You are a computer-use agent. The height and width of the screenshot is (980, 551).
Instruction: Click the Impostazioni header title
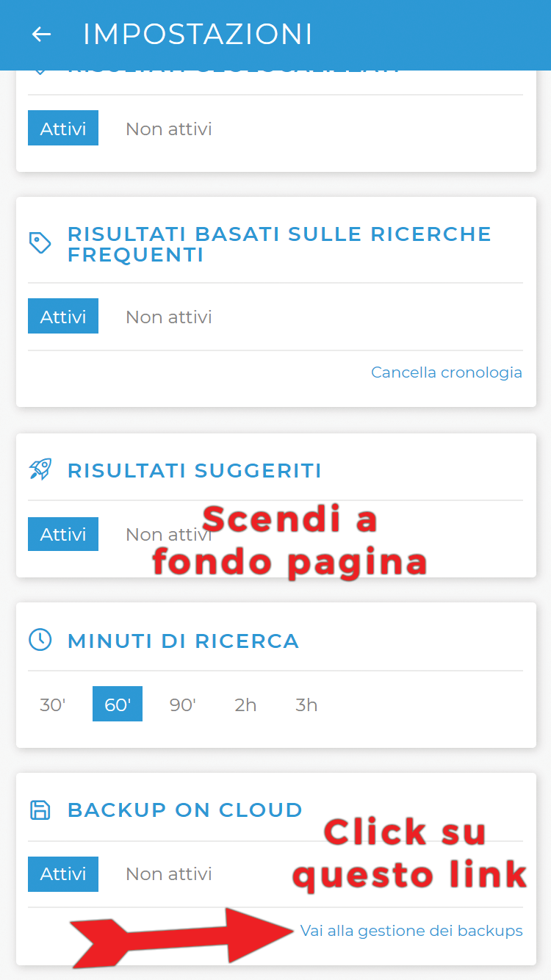[x=198, y=35]
